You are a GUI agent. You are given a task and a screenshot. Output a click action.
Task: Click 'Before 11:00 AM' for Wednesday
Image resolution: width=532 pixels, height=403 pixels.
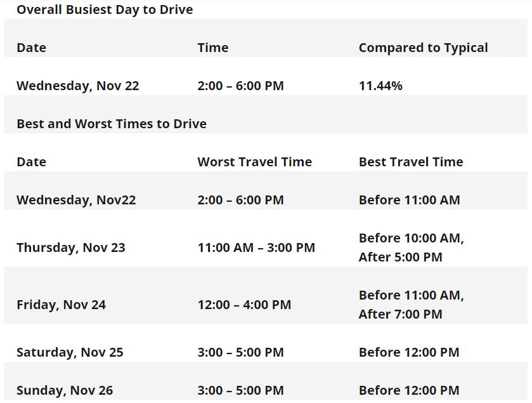(409, 200)
